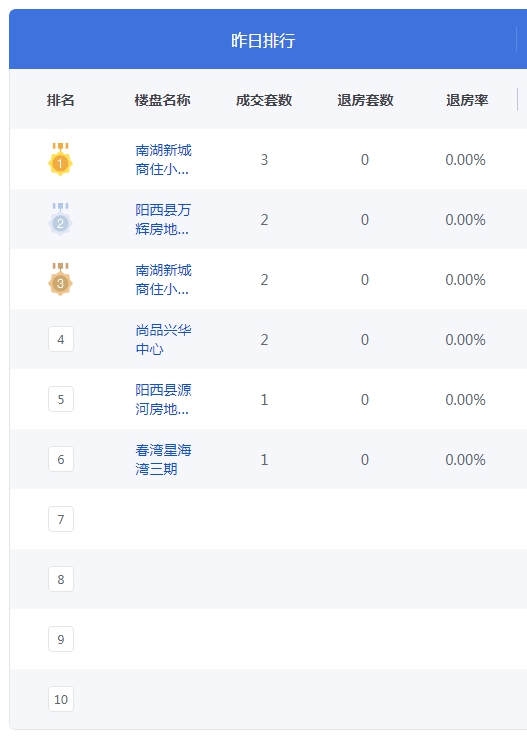Click the silver rank 2 medal icon
527x754 pixels.
60,219
